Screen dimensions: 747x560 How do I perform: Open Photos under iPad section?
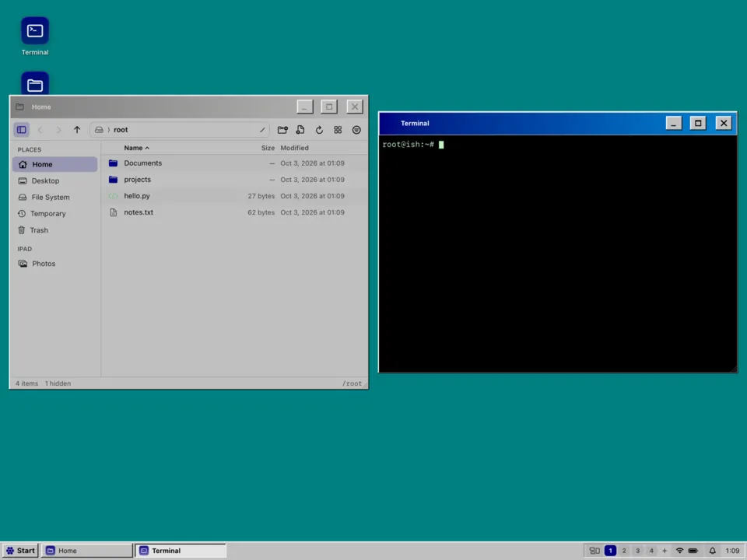point(54,264)
